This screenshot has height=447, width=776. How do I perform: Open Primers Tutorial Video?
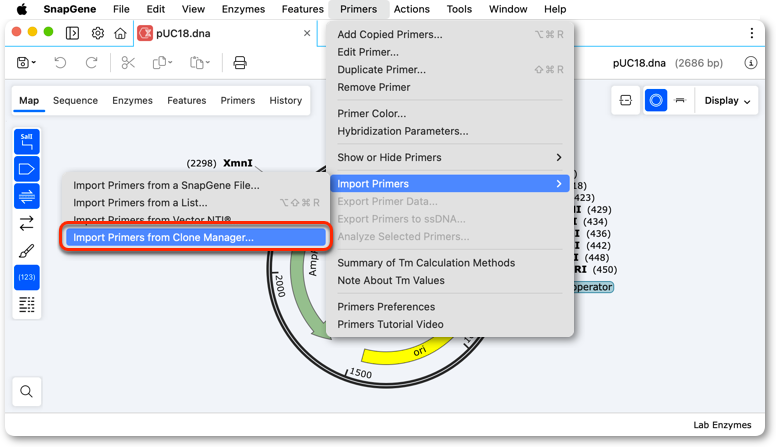[449, 324]
